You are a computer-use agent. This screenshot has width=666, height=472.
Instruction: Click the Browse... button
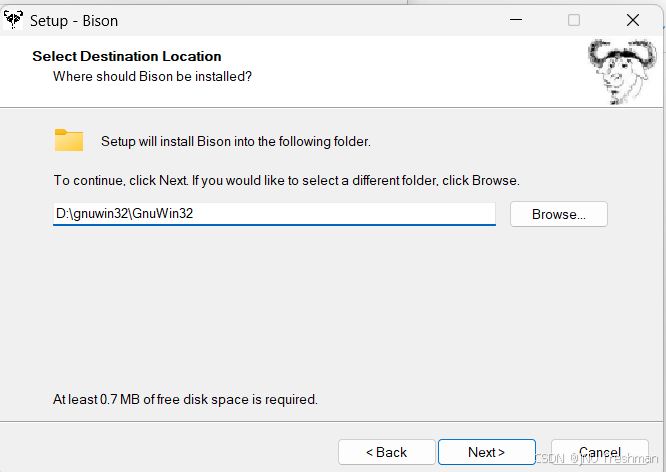pyautogui.click(x=559, y=214)
